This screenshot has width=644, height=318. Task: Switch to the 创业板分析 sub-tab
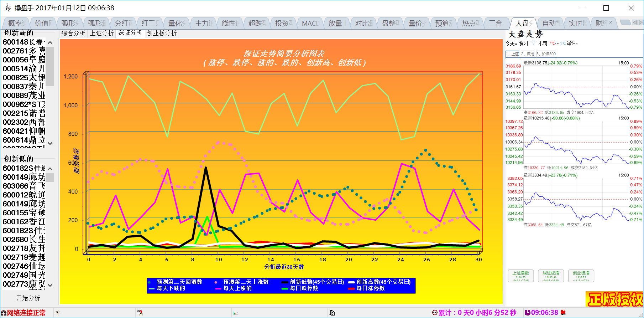tap(162, 33)
